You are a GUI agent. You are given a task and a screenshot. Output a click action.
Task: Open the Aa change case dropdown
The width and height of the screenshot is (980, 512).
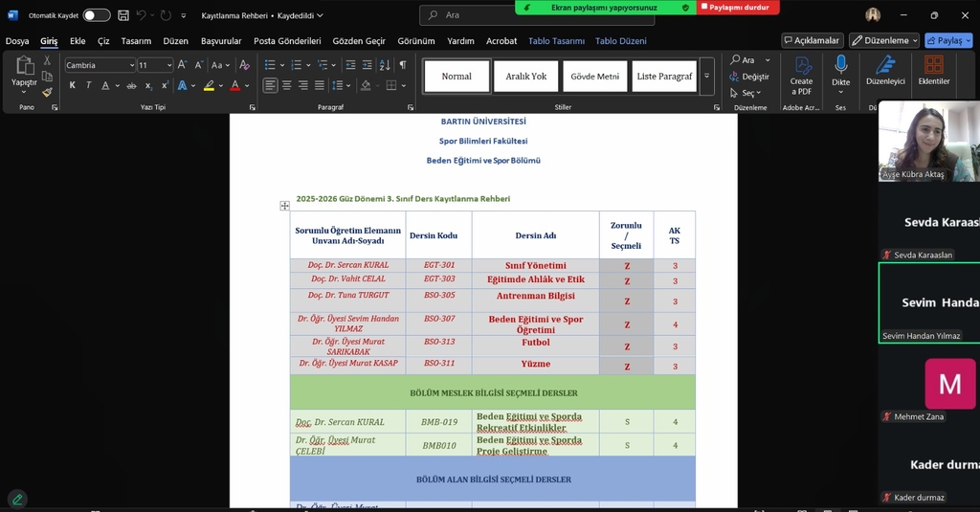(220, 65)
